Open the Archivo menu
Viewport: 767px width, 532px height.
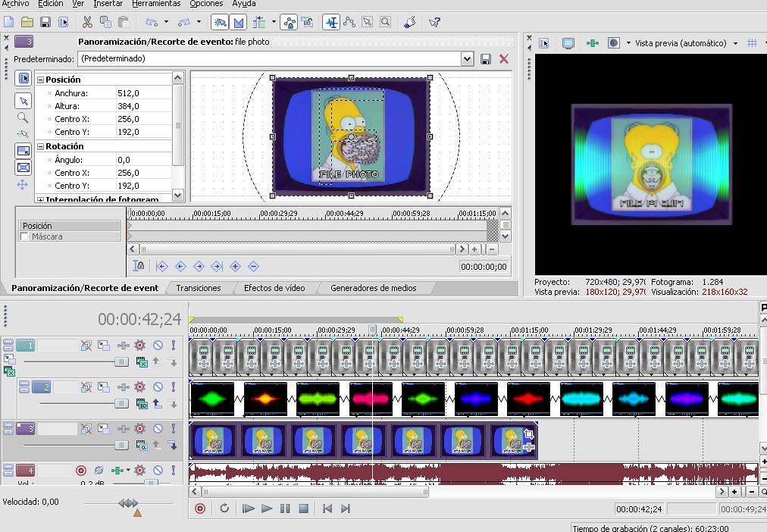(15, 4)
